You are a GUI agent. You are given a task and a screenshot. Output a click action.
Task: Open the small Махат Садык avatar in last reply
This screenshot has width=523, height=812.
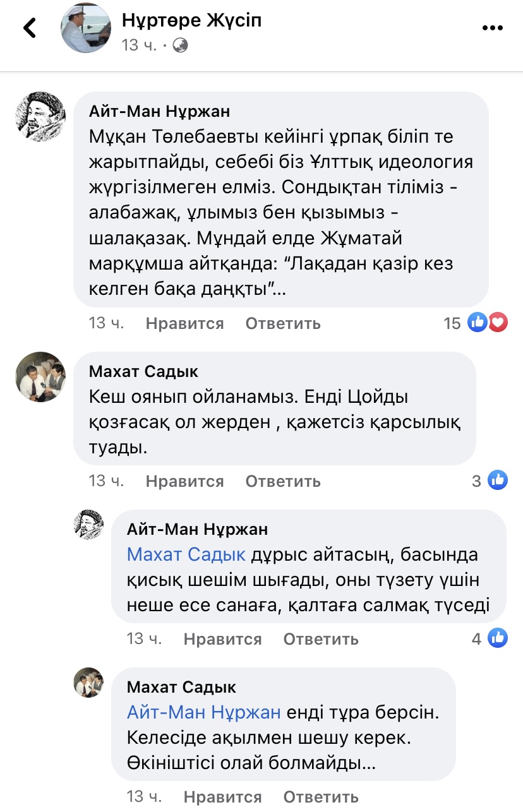[88, 683]
